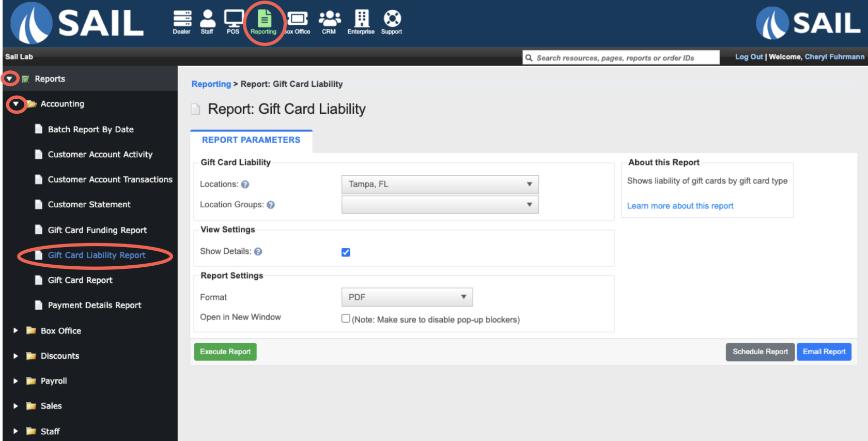Open the Dealer module icon
The image size is (868, 441).
[181, 22]
